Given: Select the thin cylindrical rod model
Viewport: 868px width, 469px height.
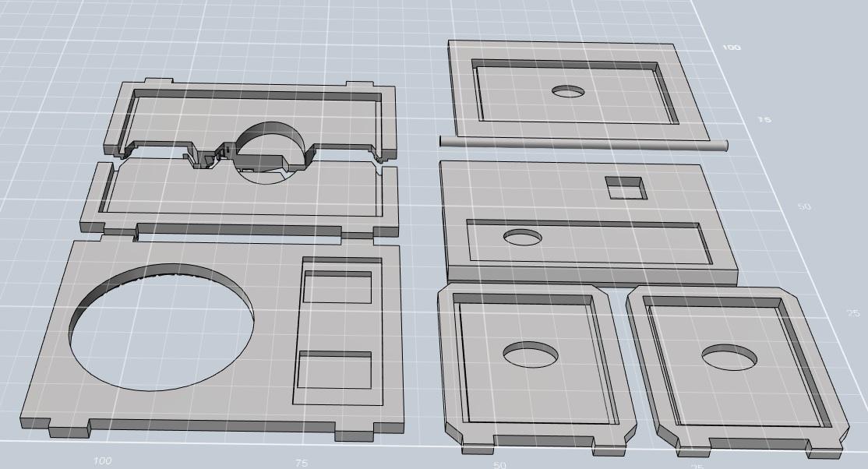Looking at the screenshot, I should coord(584,143).
